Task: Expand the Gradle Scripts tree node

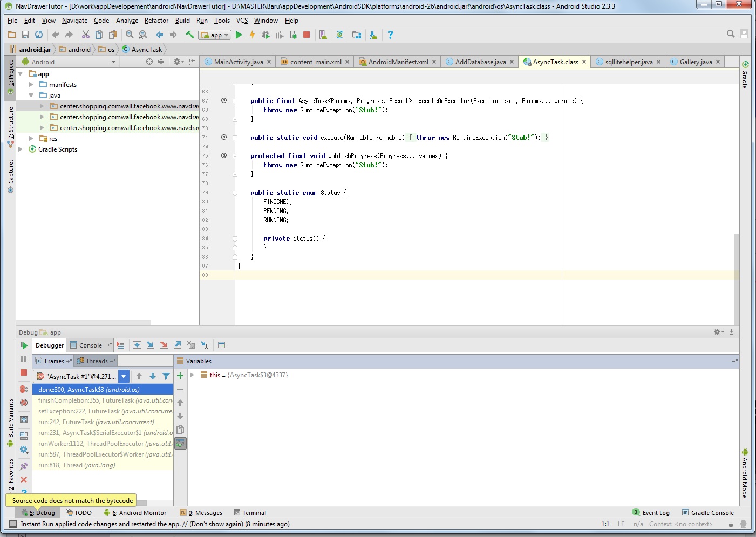Action: pos(21,149)
